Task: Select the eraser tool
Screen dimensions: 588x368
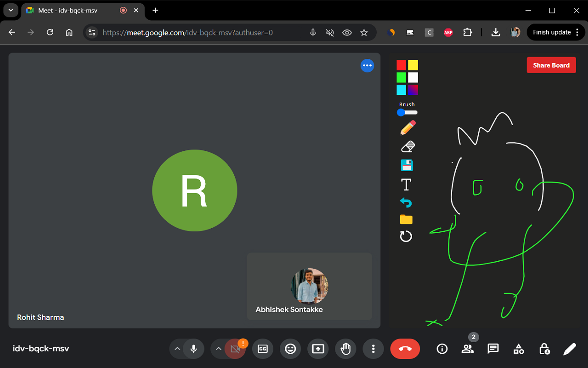Action: 406,146
